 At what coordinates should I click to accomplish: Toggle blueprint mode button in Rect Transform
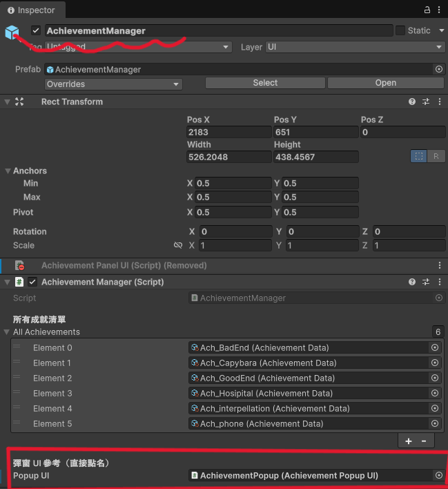pos(419,156)
